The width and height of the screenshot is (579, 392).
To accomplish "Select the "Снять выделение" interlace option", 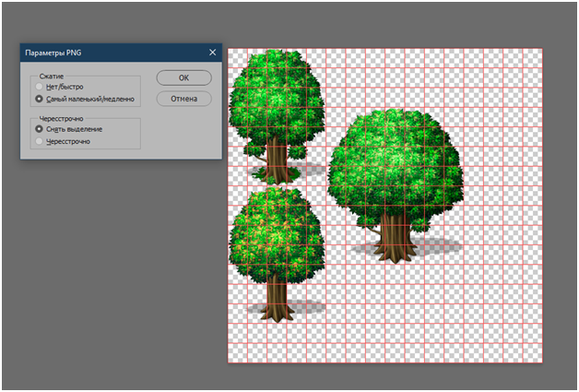I will coord(38,129).
